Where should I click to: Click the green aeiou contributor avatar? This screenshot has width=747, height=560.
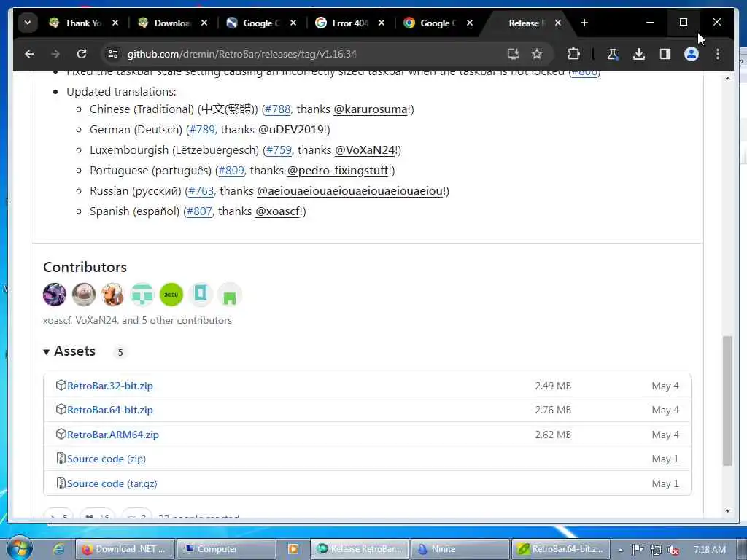tap(171, 295)
